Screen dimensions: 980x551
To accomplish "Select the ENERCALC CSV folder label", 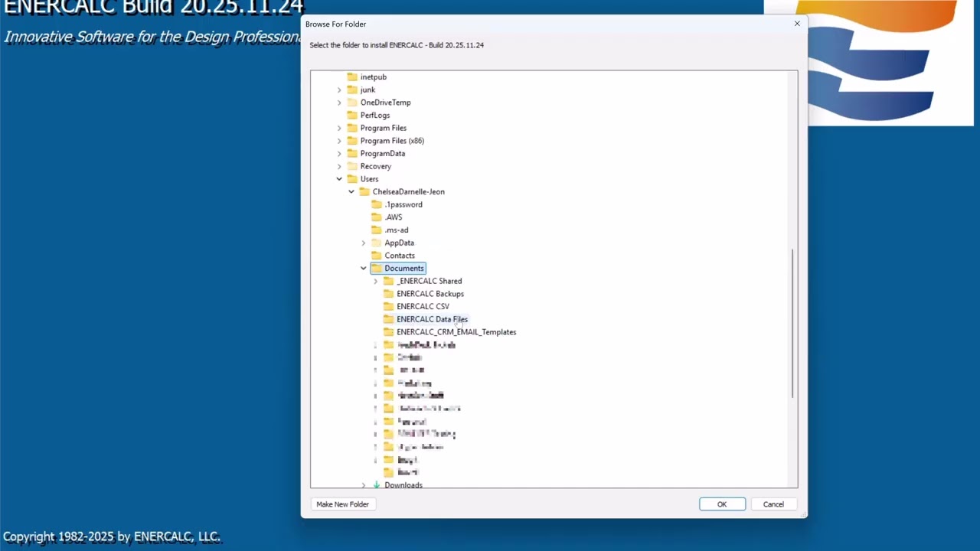I will point(423,306).
